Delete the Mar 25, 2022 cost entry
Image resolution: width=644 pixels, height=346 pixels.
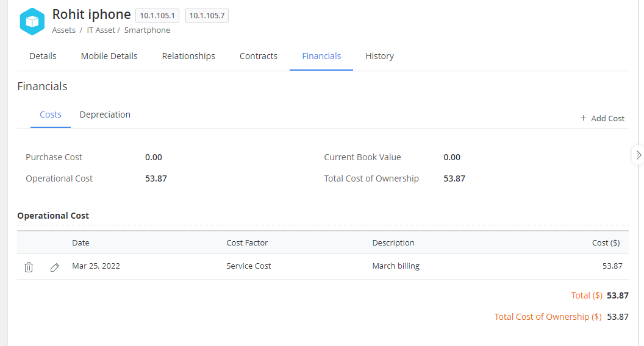(x=28, y=267)
